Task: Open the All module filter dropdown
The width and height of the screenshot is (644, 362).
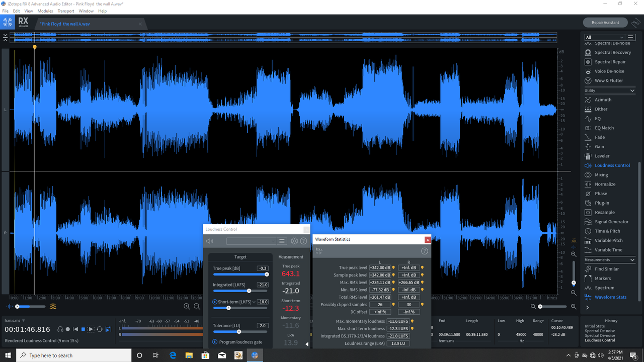Action: (604, 37)
